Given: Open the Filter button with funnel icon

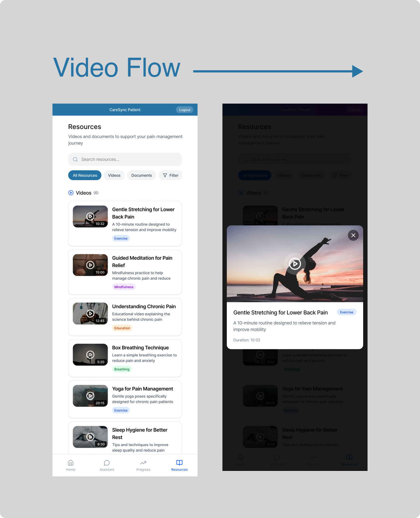Looking at the screenshot, I should (170, 175).
